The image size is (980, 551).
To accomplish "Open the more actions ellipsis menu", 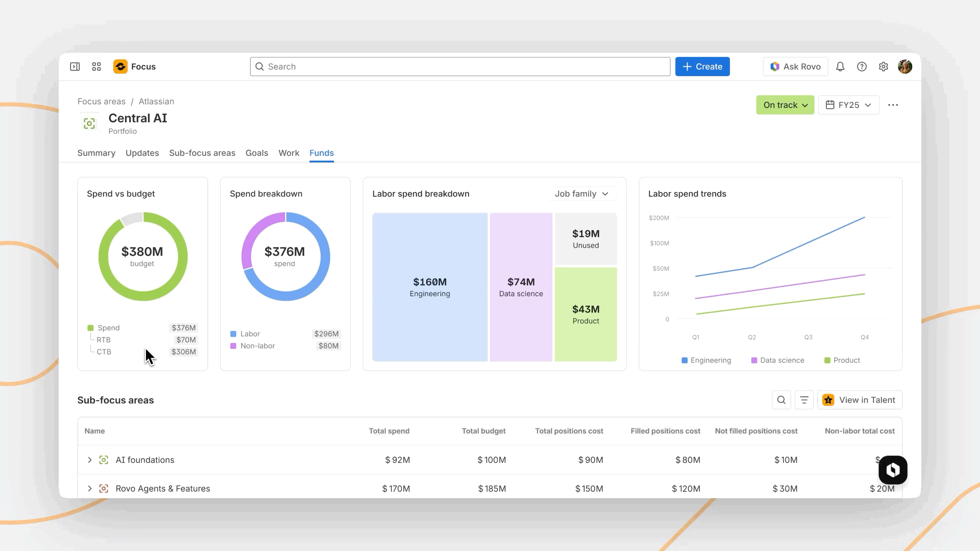I will pos(893,105).
